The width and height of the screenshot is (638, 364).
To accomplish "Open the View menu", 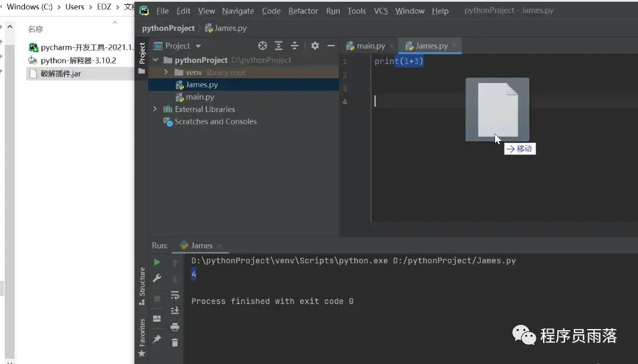I will coord(207,11).
